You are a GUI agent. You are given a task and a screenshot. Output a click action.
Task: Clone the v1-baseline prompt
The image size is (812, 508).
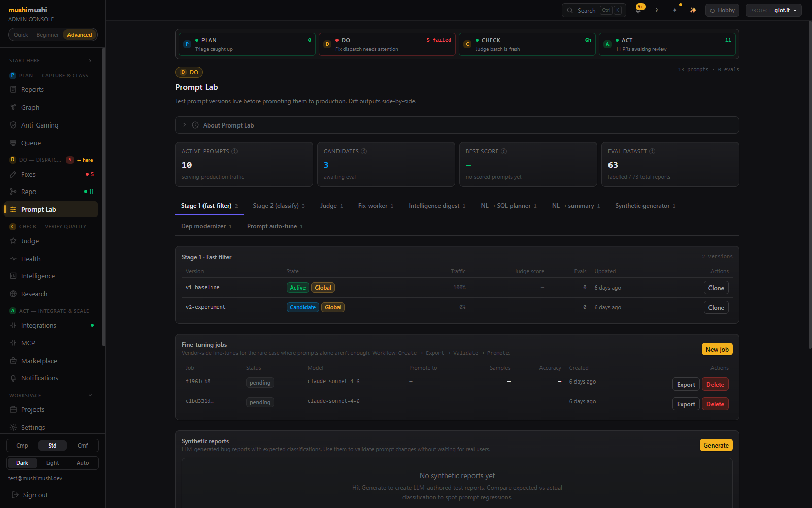click(716, 288)
